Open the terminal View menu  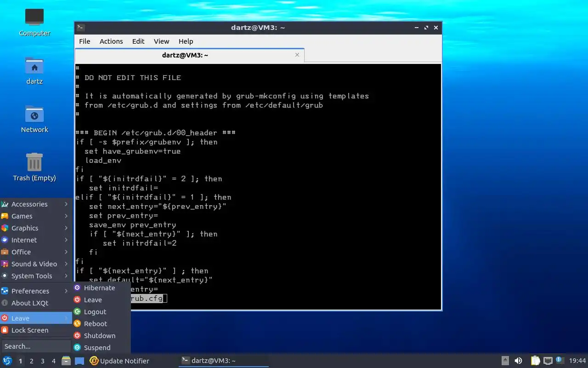(x=161, y=41)
